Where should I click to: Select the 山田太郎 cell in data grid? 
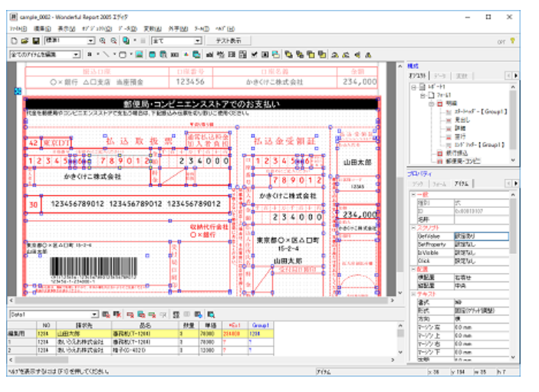point(68,334)
